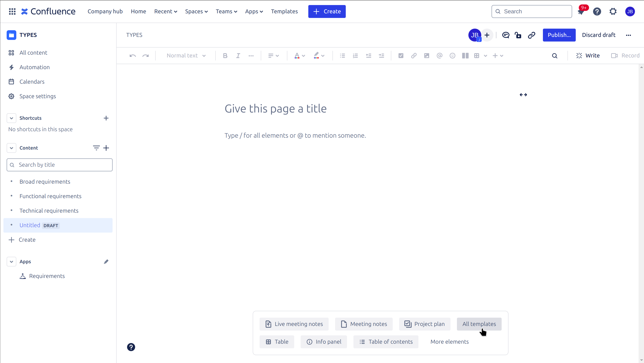The width and height of the screenshot is (644, 363).
Task: Mention someone using the @ icon
Action: [439, 56]
